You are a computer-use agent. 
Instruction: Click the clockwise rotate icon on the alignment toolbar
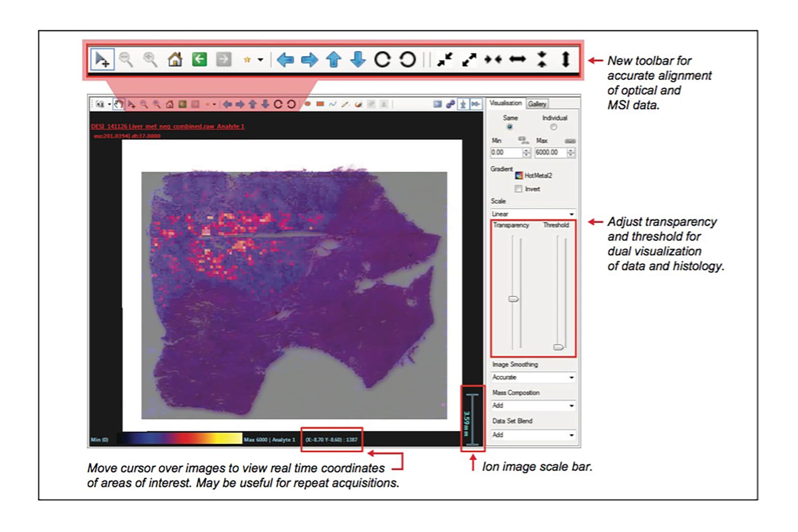coord(383,60)
